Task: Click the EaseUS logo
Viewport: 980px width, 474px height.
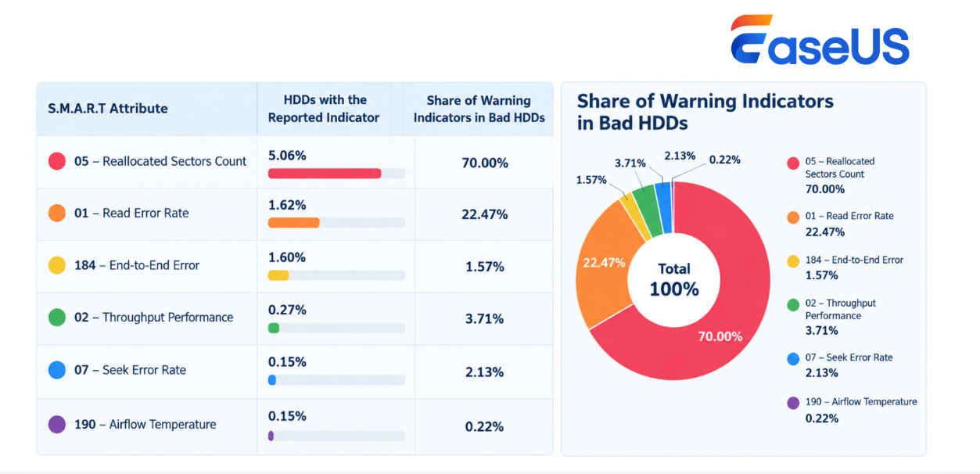Action: coord(820,40)
